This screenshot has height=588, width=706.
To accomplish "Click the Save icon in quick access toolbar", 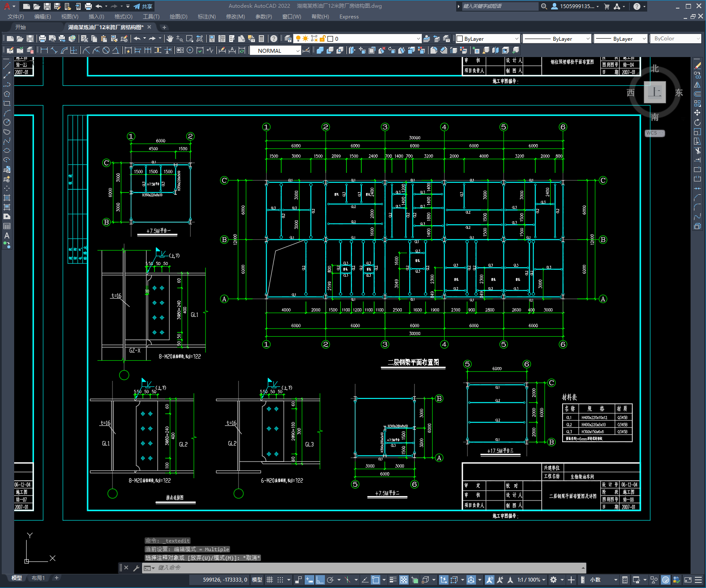I will point(47,6).
